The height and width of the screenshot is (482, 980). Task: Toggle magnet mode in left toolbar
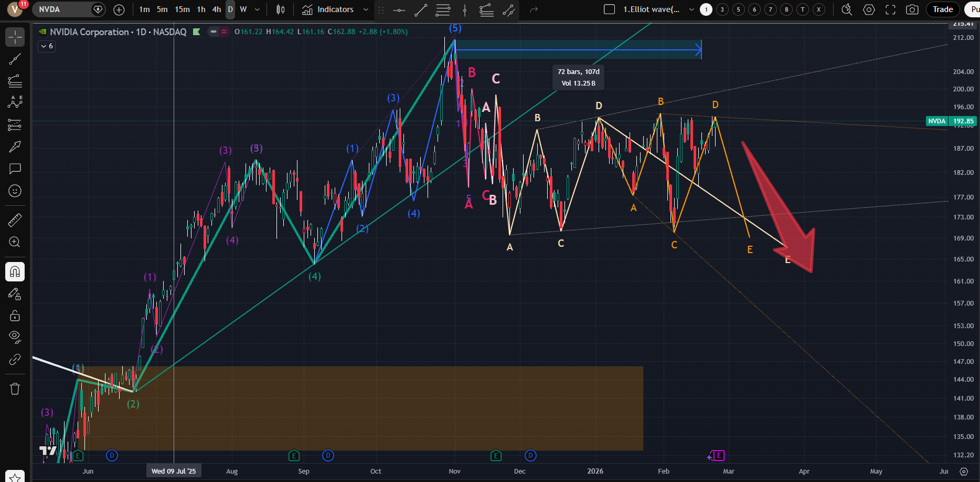pos(15,271)
